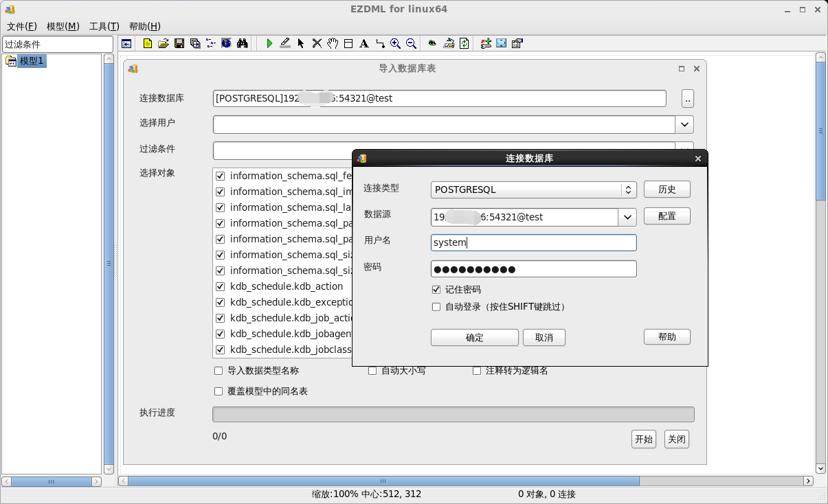The image size is (828, 504).
Task: Click status text "缩放:100% 中心:512, 312"
Action: 366,494
